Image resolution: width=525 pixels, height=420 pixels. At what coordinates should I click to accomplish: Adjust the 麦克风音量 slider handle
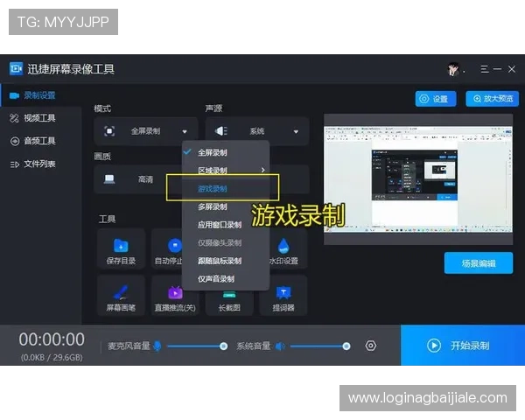pos(223,346)
